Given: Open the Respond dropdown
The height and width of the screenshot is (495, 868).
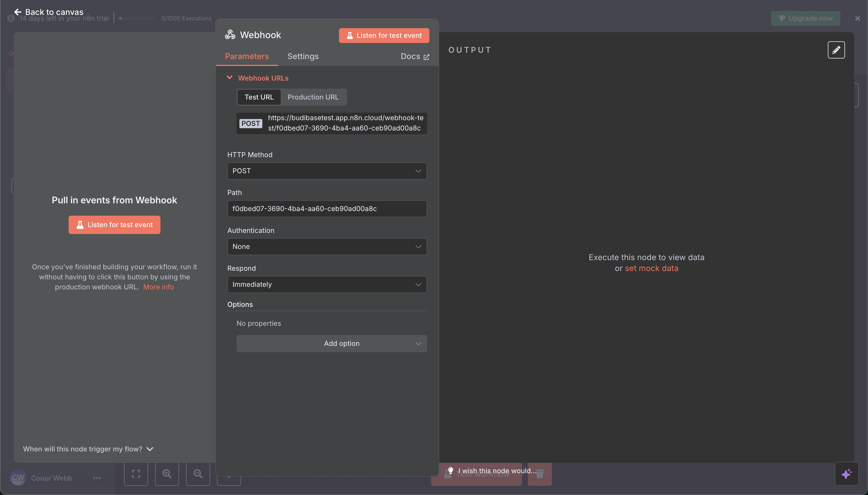Looking at the screenshot, I should (327, 284).
